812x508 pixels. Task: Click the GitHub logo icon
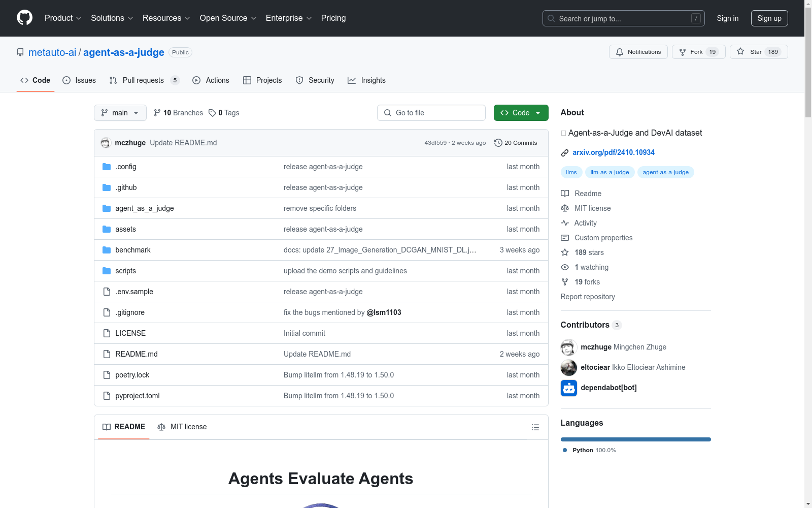(x=24, y=18)
